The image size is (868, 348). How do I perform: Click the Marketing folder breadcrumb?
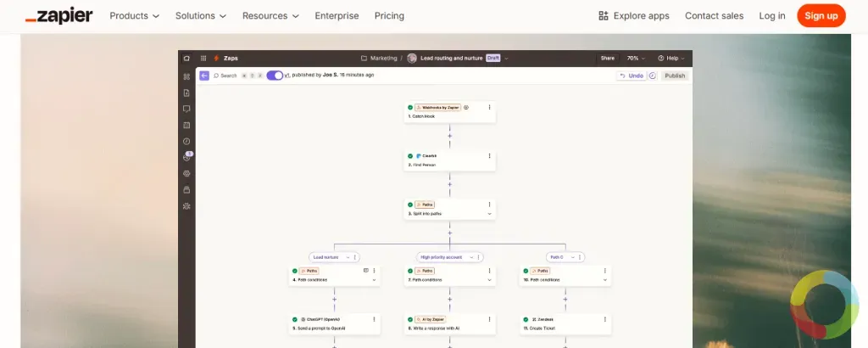379,59
